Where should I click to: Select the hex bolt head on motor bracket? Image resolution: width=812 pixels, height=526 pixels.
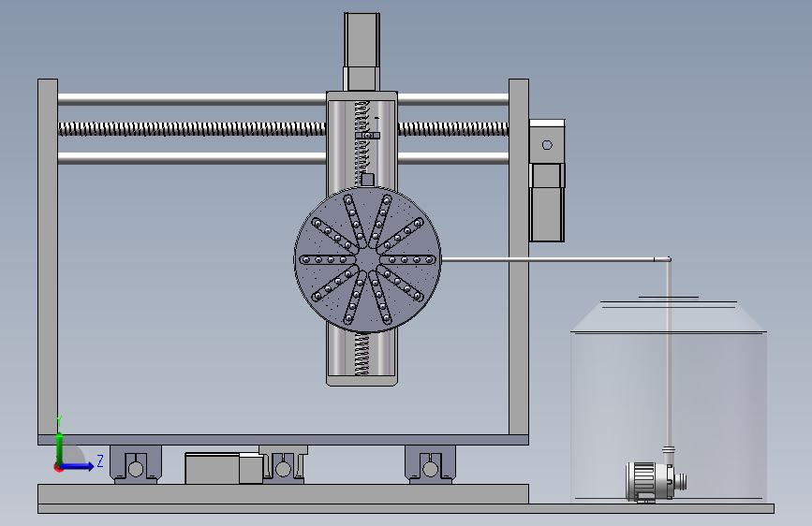(547, 145)
